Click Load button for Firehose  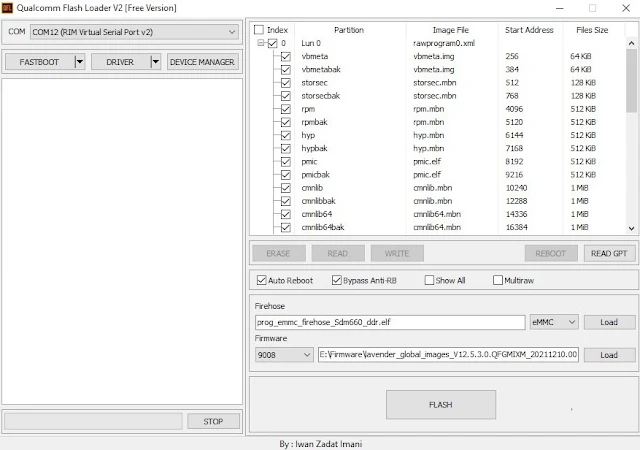pyautogui.click(x=609, y=322)
